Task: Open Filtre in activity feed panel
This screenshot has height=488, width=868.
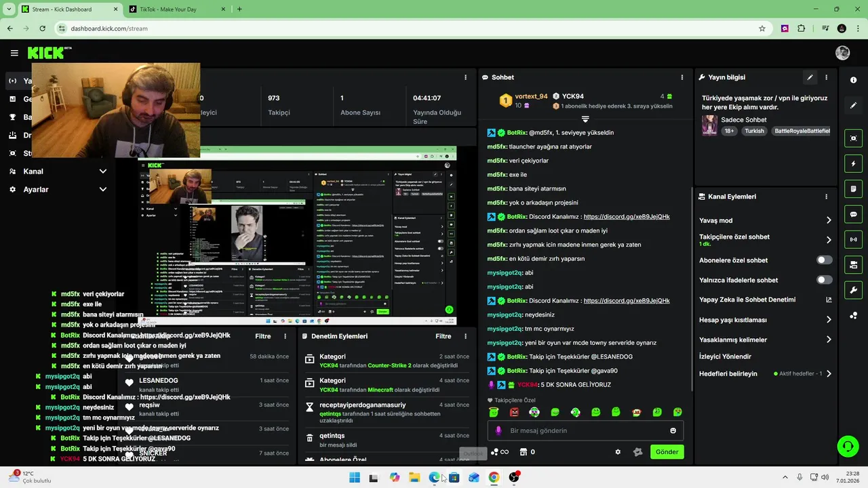Action: (x=263, y=336)
